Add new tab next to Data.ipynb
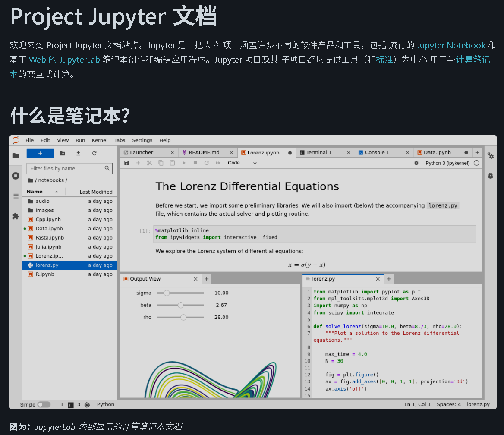The height and width of the screenshot is (435, 504). click(477, 153)
